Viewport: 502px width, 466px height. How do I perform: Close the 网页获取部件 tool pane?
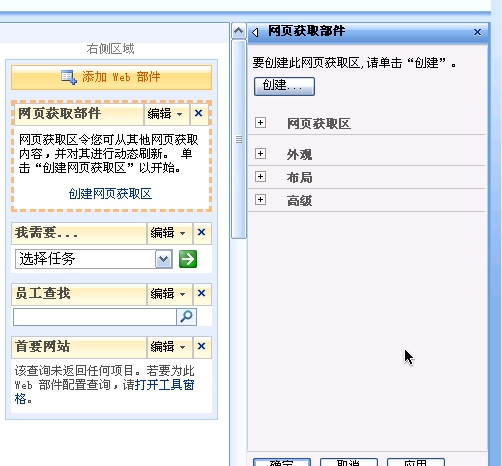click(x=477, y=32)
